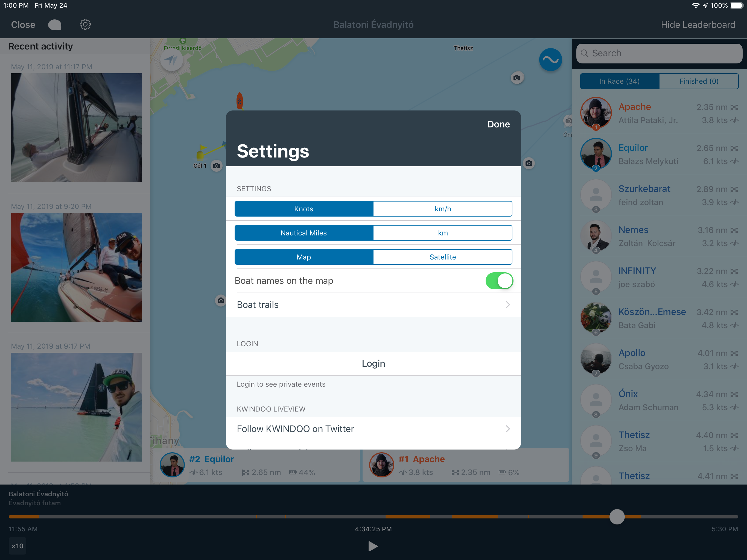
Task: Select Apache in leaderboard list
Action: [659, 113]
